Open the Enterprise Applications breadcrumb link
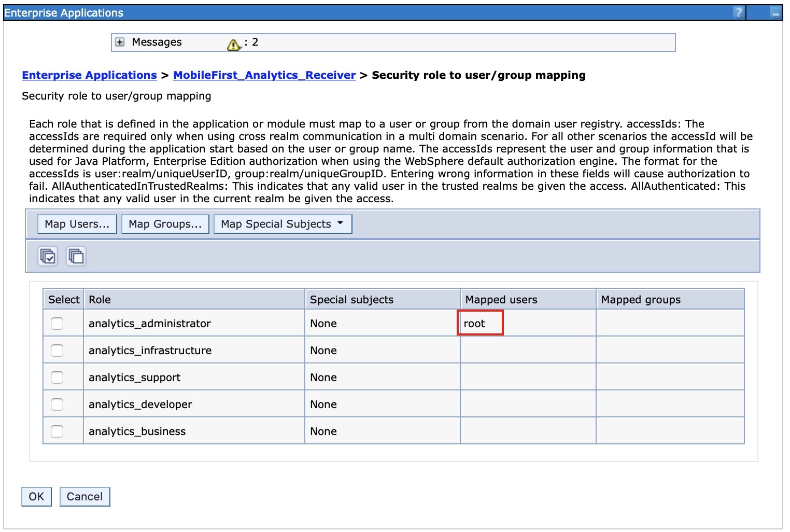The width and height of the screenshot is (790, 532). pos(89,75)
